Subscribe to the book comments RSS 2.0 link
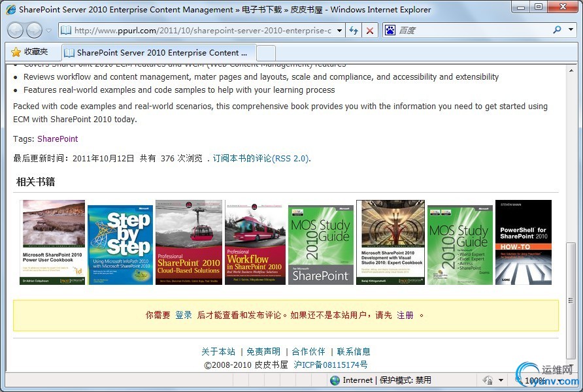 click(x=261, y=159)
